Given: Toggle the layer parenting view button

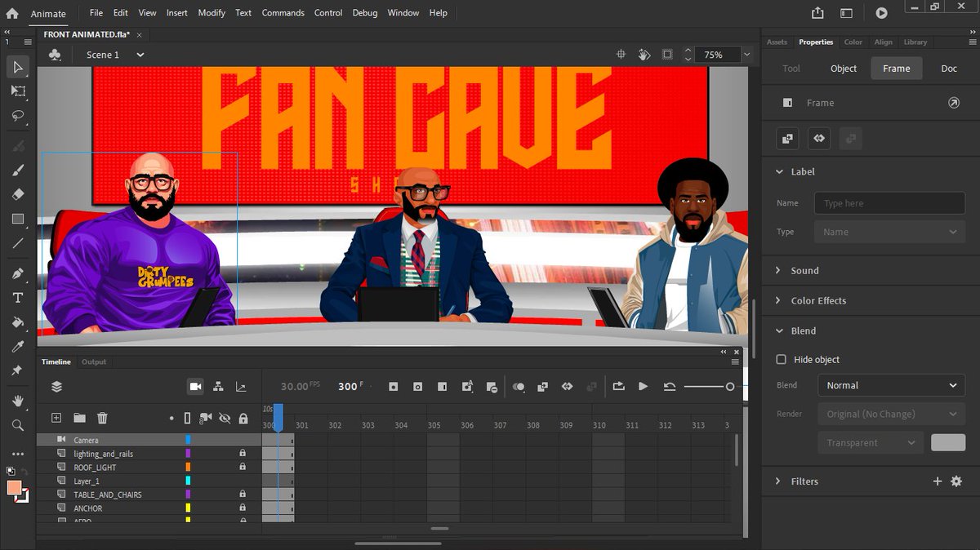Looking at the screenshot, I should tap(218, 387).
